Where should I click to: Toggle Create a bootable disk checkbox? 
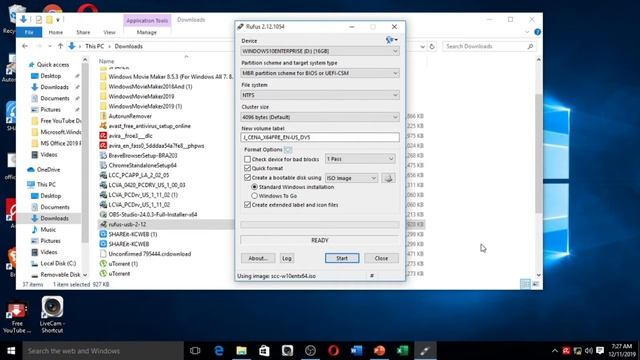pyautogui.click(x=247, y=178)
